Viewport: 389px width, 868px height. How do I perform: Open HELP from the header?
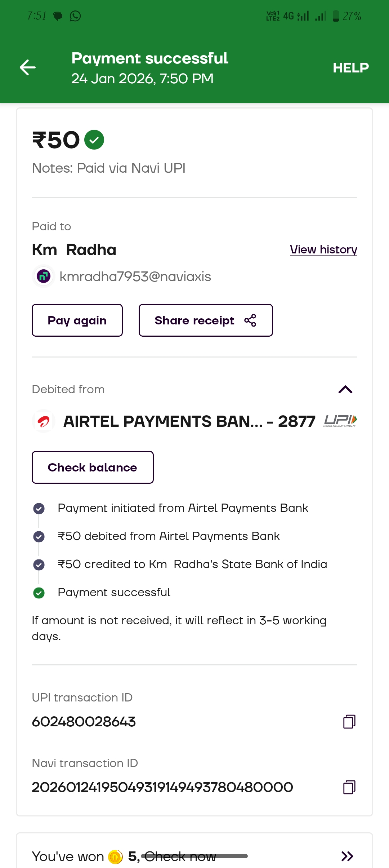click(x=351, y=68)
